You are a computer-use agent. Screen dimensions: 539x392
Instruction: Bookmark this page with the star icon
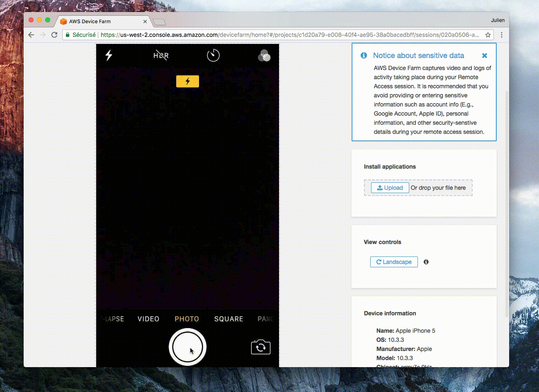(x=488, y=35)
